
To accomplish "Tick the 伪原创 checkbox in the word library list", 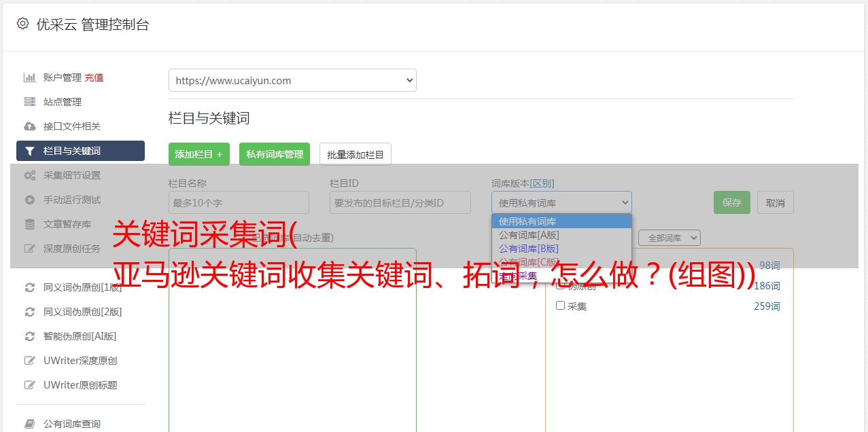I will pos(560,285).
